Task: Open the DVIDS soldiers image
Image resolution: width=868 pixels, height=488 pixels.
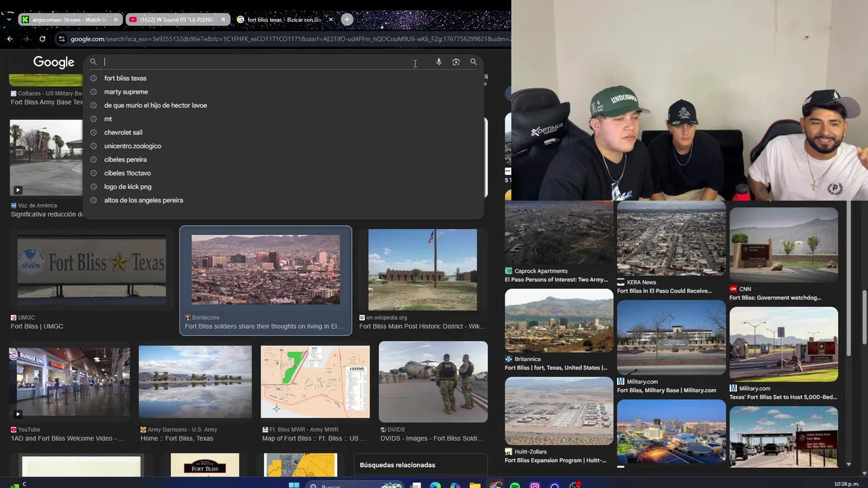Action: (x=433, y=382)
